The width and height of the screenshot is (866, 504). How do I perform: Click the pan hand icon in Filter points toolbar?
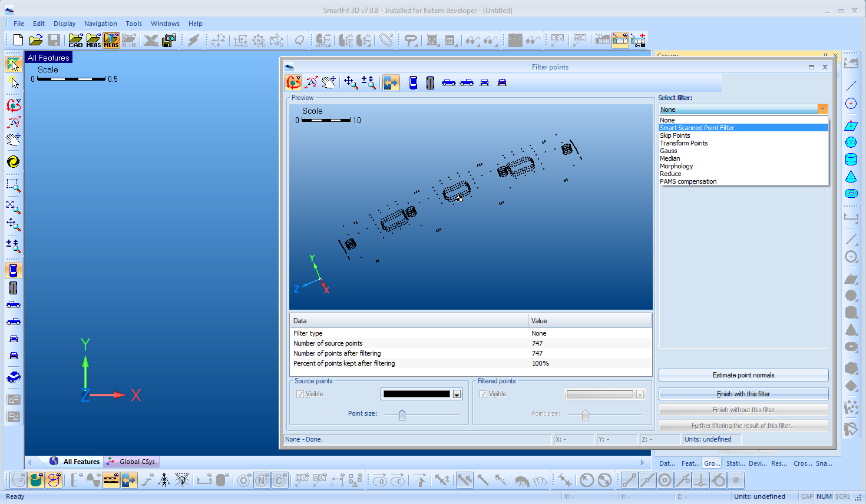click(x=329, y=82)
